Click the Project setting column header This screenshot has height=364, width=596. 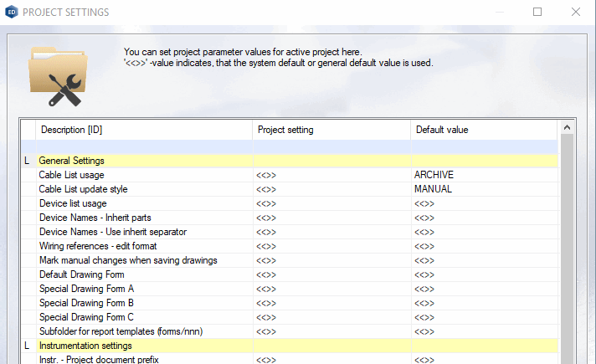[331, 130]
